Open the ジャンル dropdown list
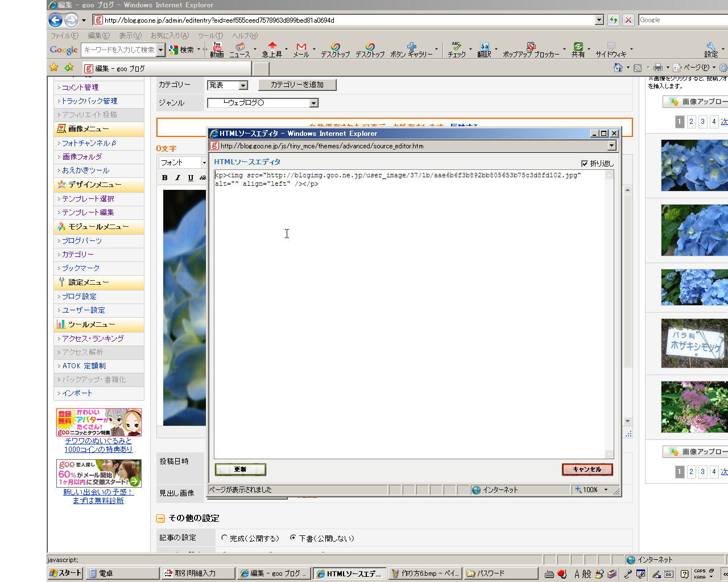Screen dimensions: 728x582 [313, 103]
